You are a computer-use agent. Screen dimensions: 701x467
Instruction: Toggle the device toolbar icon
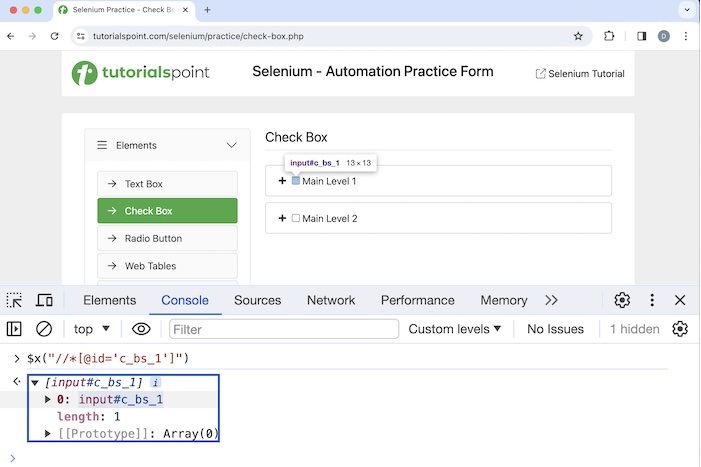(44, 300)
